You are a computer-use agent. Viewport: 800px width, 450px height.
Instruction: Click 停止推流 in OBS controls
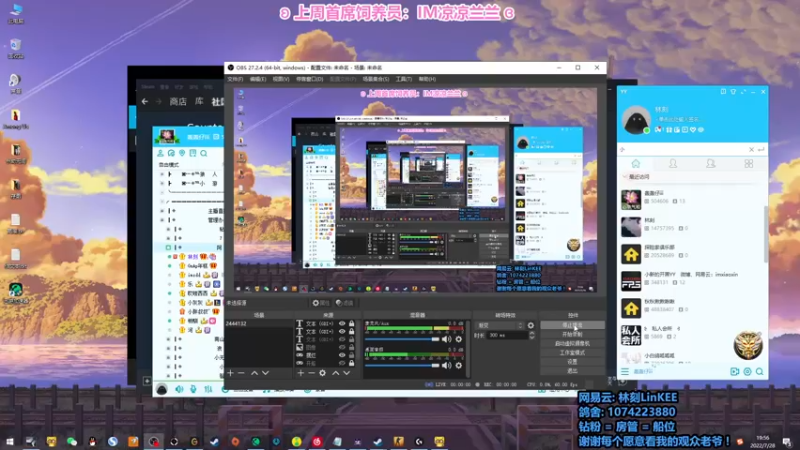572,325
